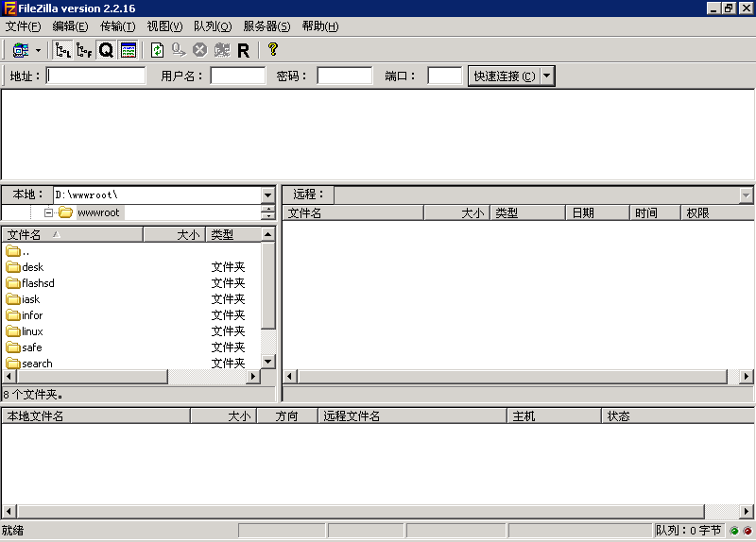Click remote list scroll right arrow
Screen dimensions: 756x542
click(x=747, y=376)
